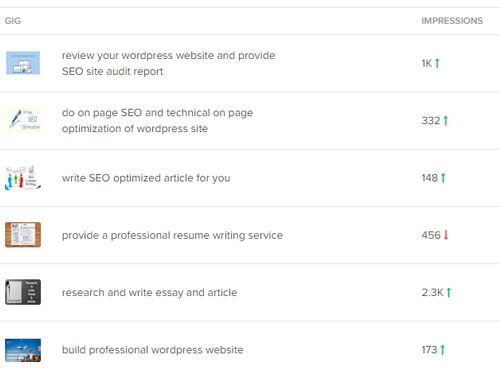Click the red down arrow beside 456

tap(446, 235)
